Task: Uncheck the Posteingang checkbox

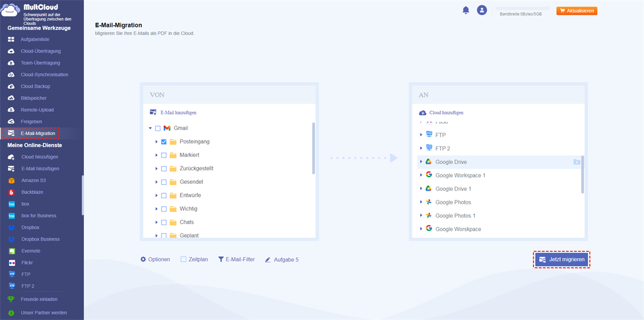Action: click(164, 142)
